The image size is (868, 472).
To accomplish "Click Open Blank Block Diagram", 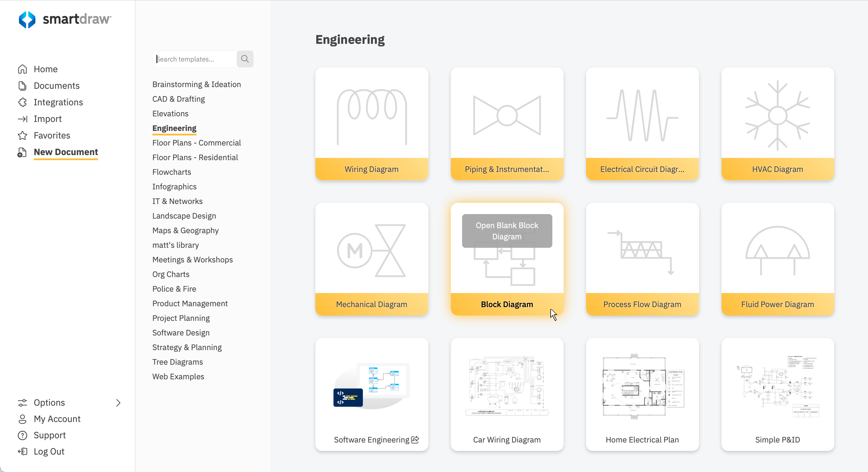I will pyautogui.click(x=507, y=231).
